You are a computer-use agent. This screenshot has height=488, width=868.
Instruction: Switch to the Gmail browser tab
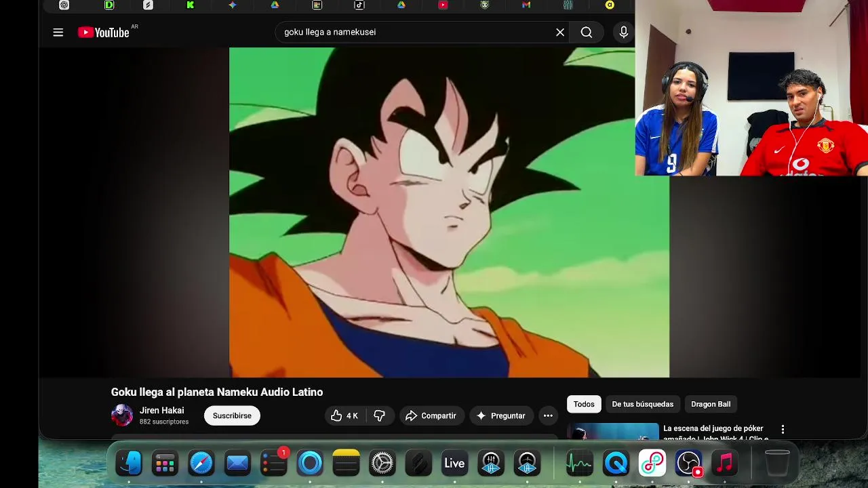(x=526, y=5)
